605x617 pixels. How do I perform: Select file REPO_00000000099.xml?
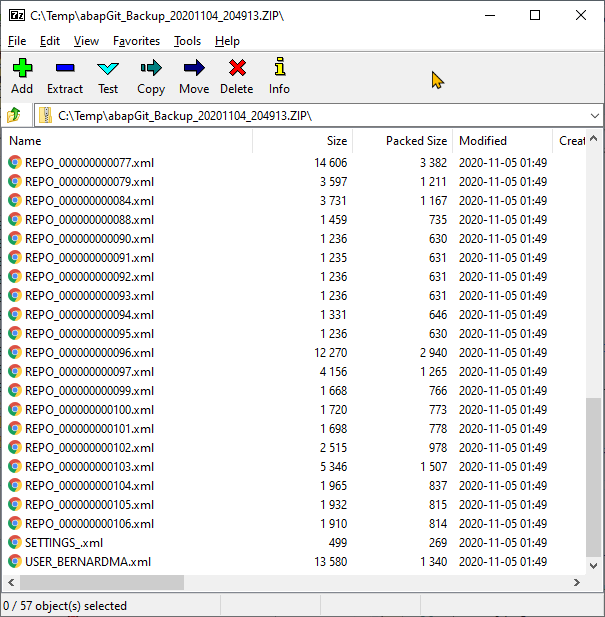[x=89, y=391]
